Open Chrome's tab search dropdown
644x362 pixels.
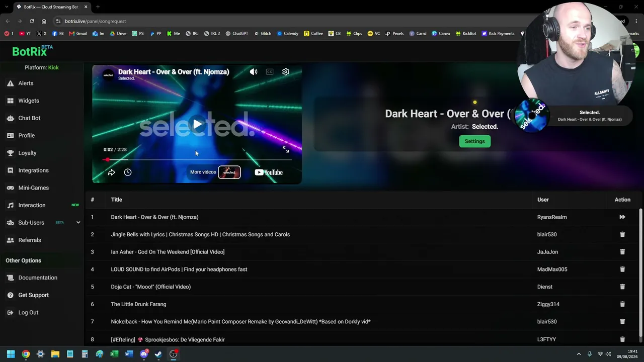tap(7, 7)
